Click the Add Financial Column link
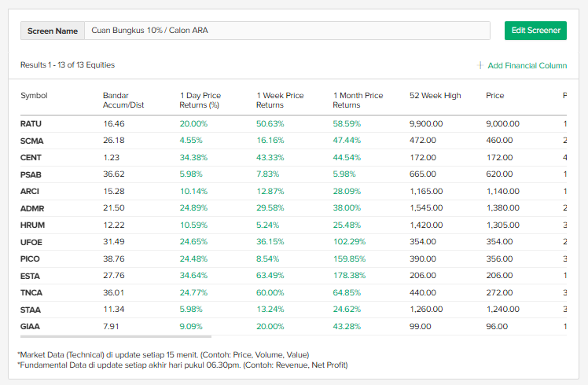The image size is (588, 385). pos(527,65)
